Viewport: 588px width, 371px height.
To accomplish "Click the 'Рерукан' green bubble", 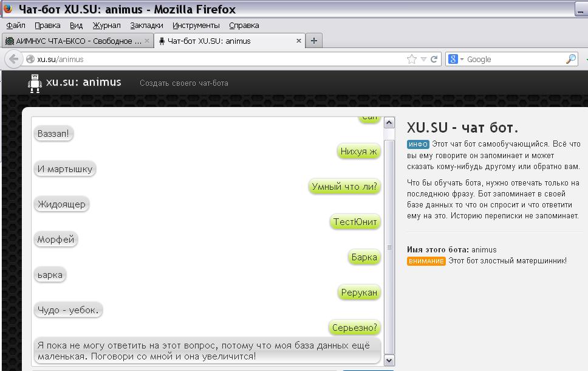I will click(x=359, y=293).
